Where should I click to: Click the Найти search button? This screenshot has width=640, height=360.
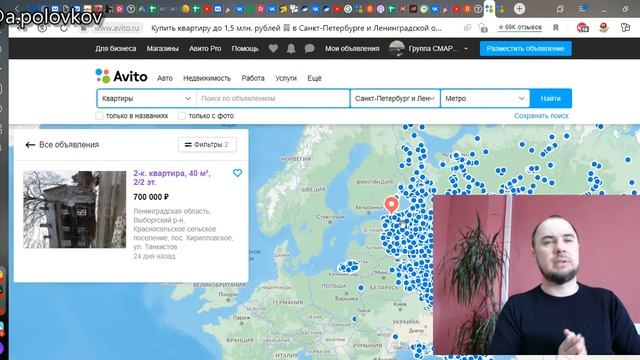(551, 98)
